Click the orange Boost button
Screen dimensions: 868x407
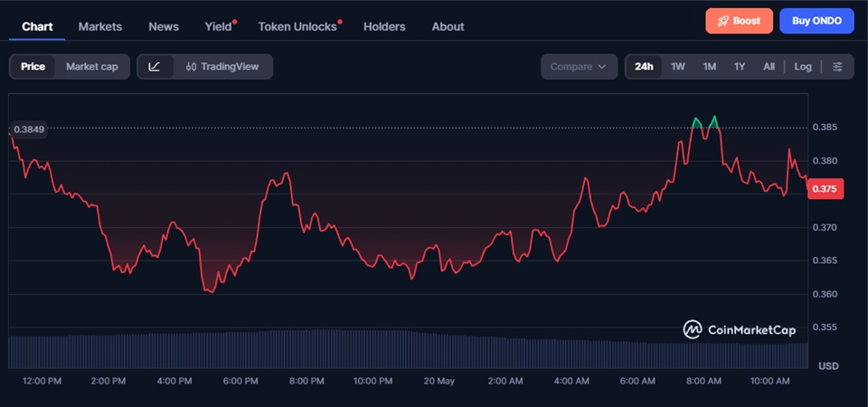pos(739,21)
